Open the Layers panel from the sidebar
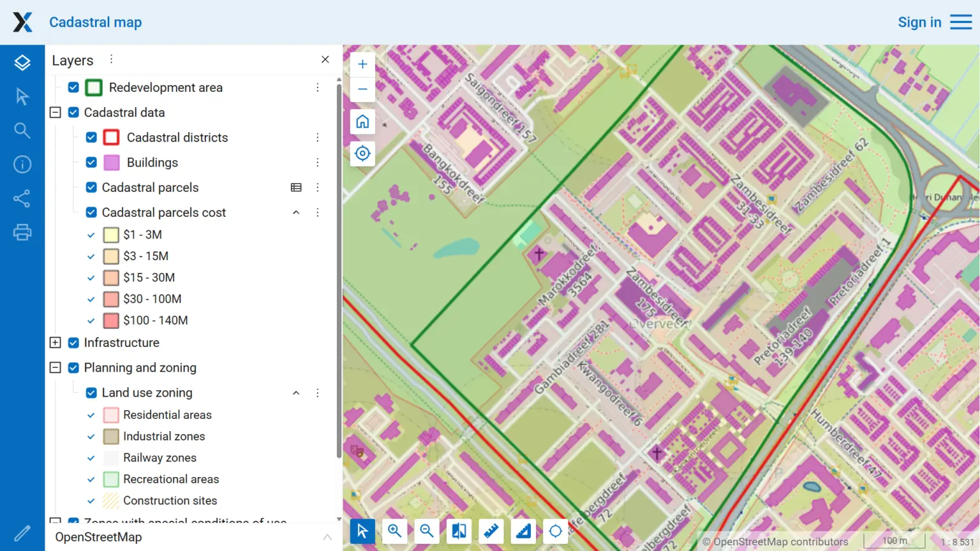980x551 pixels. (x=22, y=62)
